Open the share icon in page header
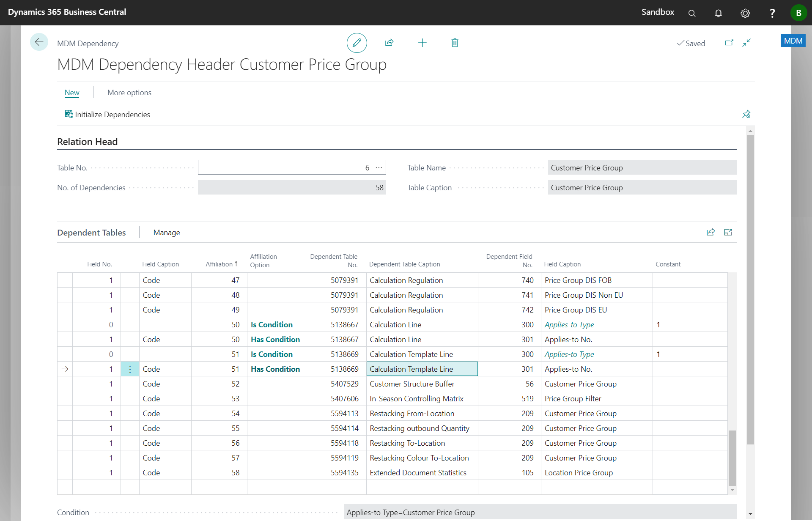 coord(389,43)
